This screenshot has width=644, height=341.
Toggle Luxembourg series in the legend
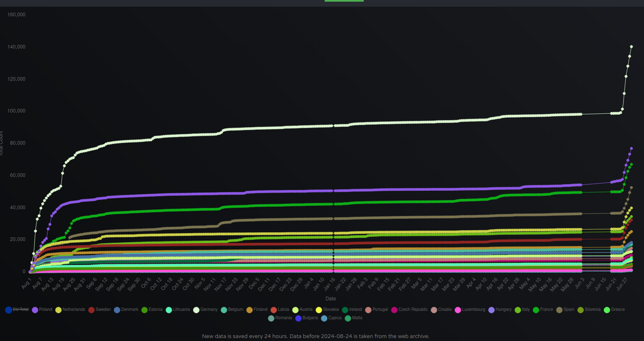470,310
